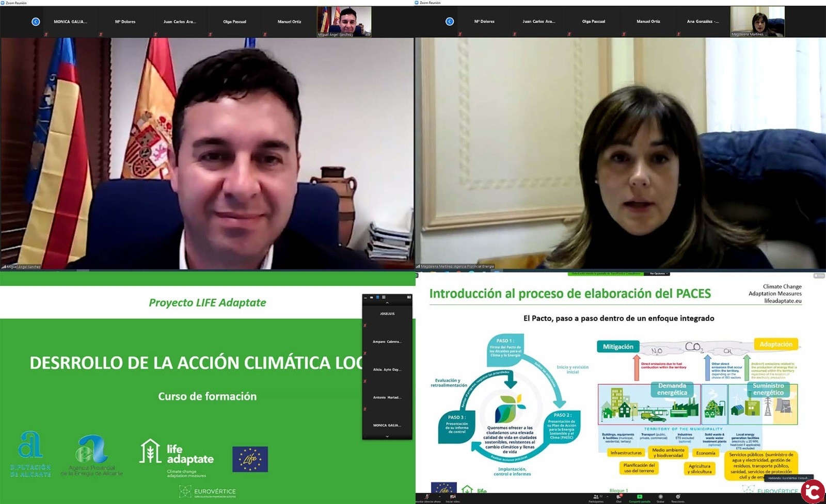Click the blue previous-participants arrow in right window

pos(450,22)
